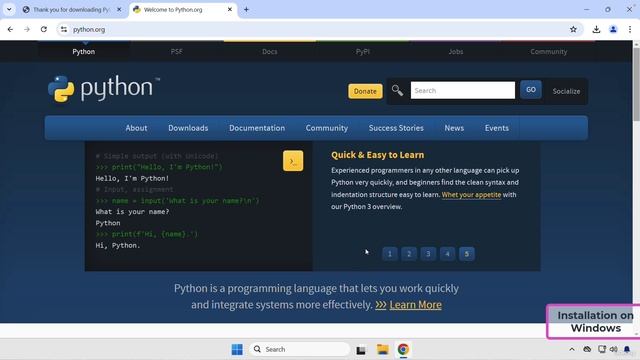Open the About menu

pyautogui.click(x=136, y=128)
